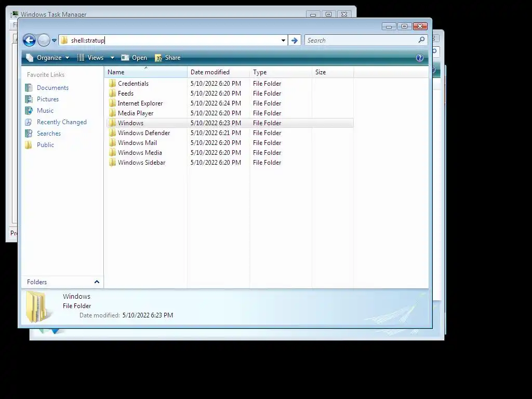Expand the Views dropdown arrow

tap(112, 58)
